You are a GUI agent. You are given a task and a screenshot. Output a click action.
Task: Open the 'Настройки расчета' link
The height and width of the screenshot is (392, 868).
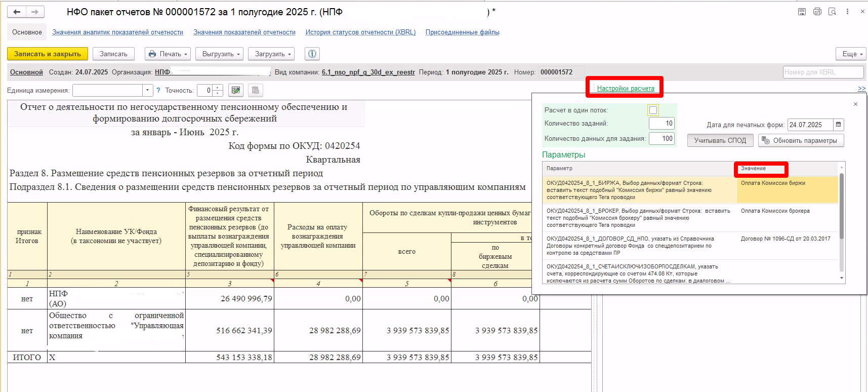coord(626,88)
